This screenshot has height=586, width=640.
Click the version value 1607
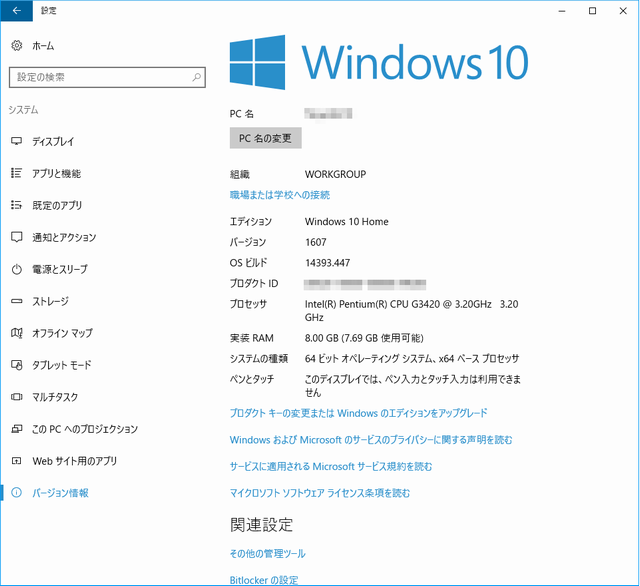pyautogui.click(x=316, y=242)
